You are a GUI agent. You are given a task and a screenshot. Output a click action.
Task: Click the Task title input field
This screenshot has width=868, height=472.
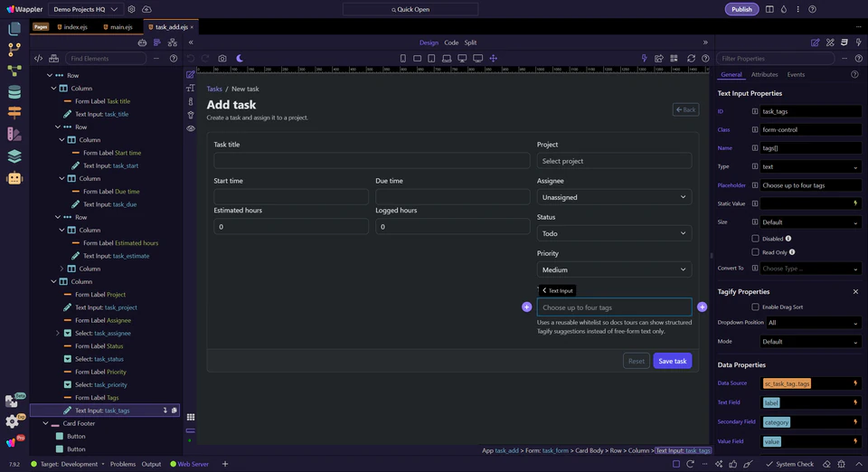(372, 161)
